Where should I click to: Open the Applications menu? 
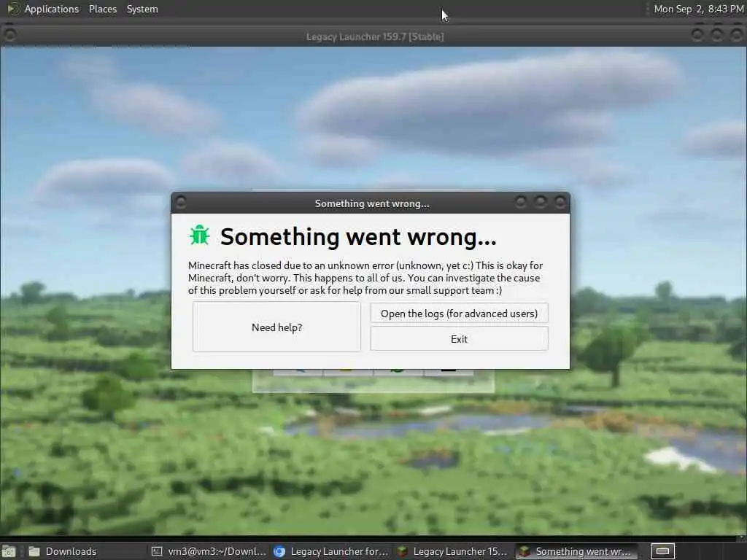(52, 9)
